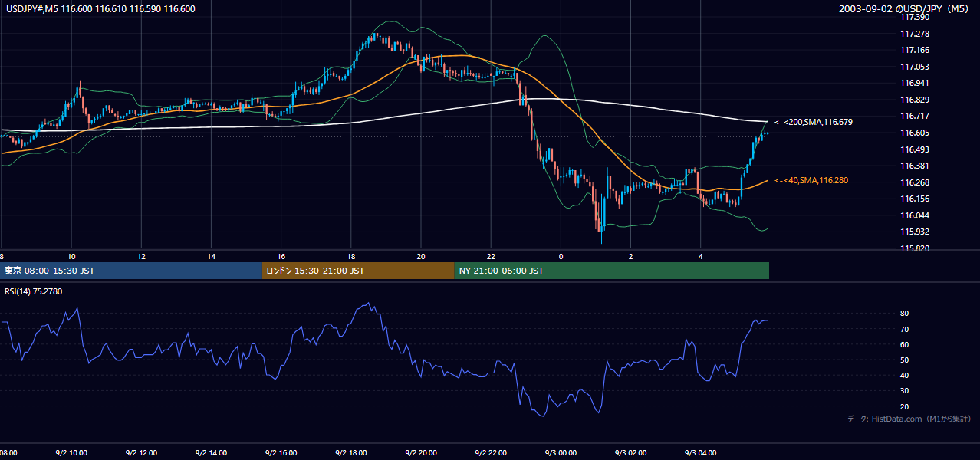The height and width of the screenshot is (460, 980).
Task: Click price scale value 115.820
Action: tap(914, 248)
